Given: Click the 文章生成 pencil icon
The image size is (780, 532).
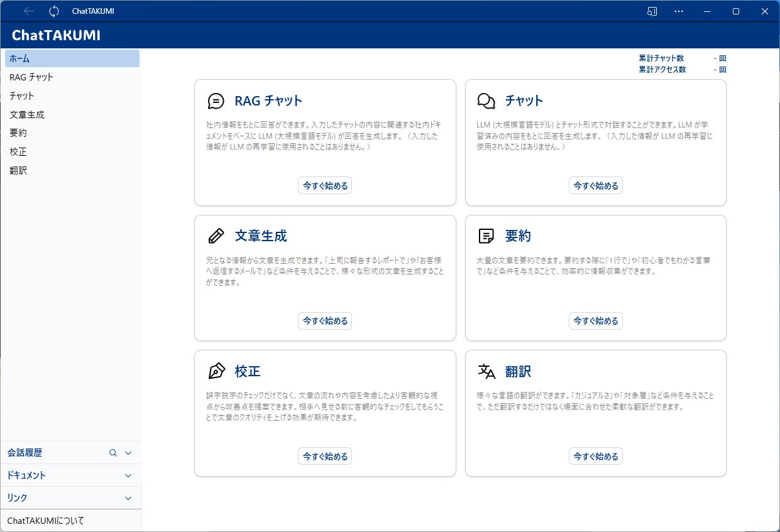Looking at the screenshot, I should [216, 236].
